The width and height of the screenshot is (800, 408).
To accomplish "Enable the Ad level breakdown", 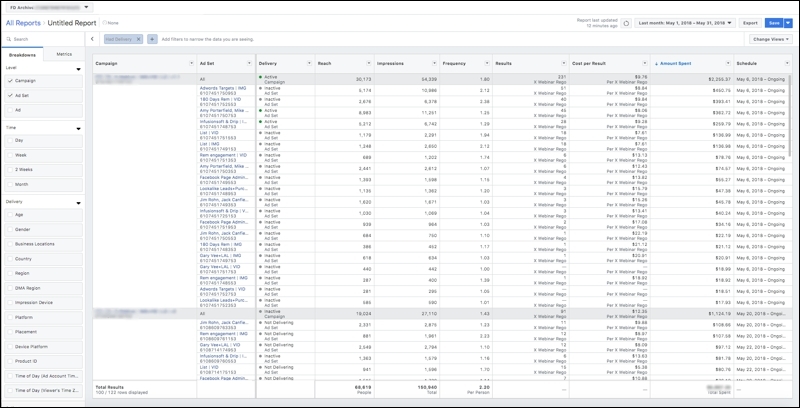I will pyautogui.click(x=10, y=110).
